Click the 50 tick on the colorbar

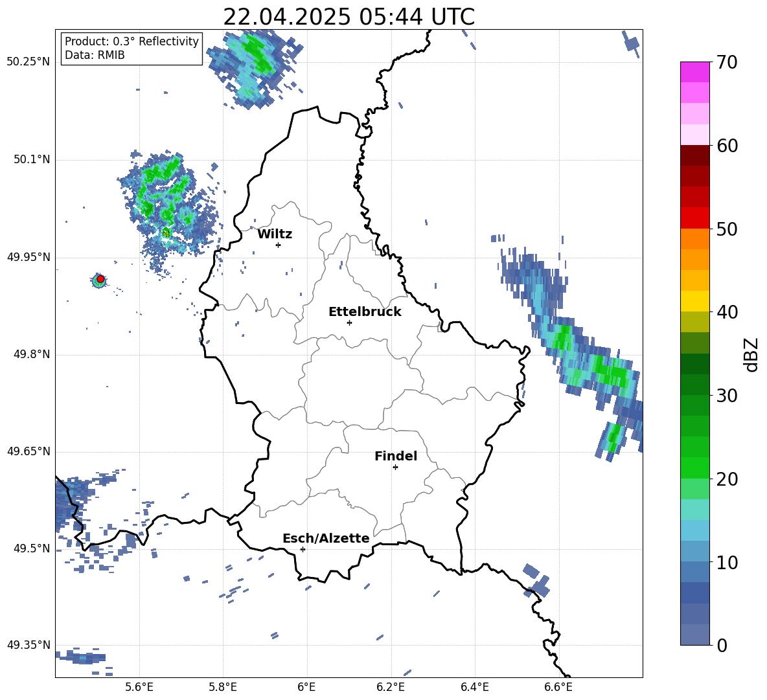pos(727,229)
